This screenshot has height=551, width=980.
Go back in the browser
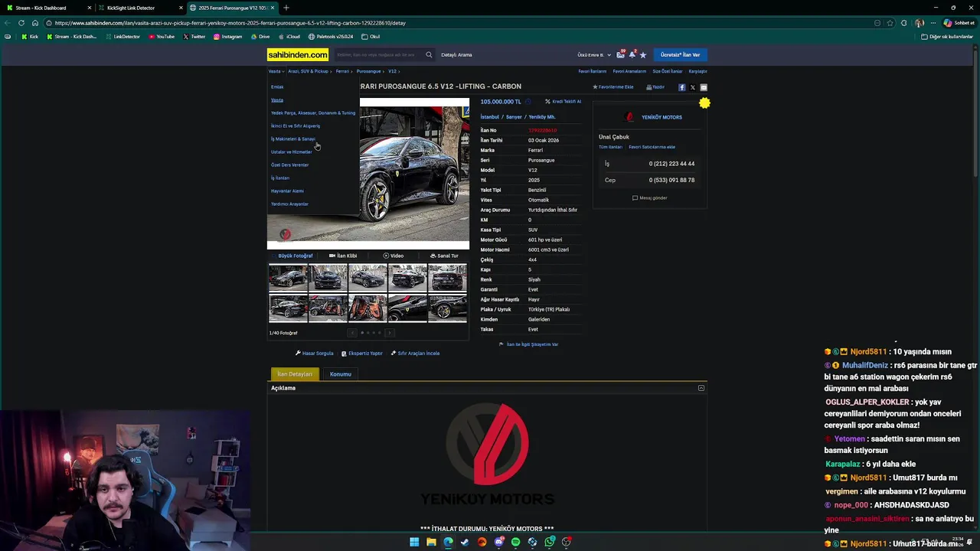coord(8,23)
